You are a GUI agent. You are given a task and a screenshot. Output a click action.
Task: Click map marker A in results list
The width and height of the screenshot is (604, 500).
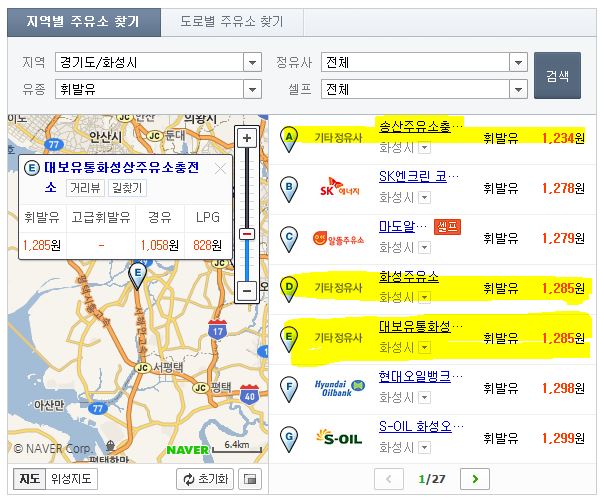tap(289, 139)
